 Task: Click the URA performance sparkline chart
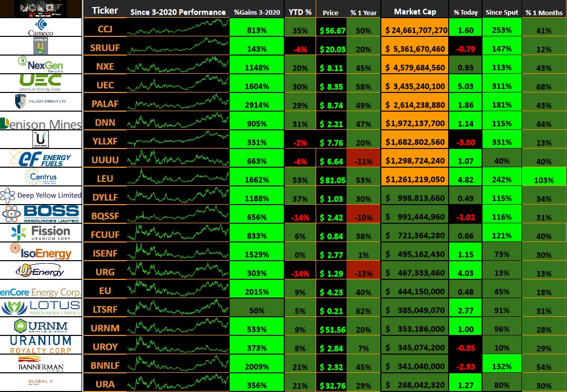(178, 382)
